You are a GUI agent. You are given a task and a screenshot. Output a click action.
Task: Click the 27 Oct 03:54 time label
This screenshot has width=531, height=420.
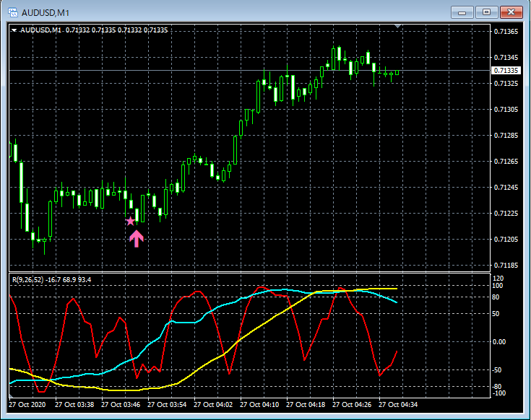click(167, 404)
